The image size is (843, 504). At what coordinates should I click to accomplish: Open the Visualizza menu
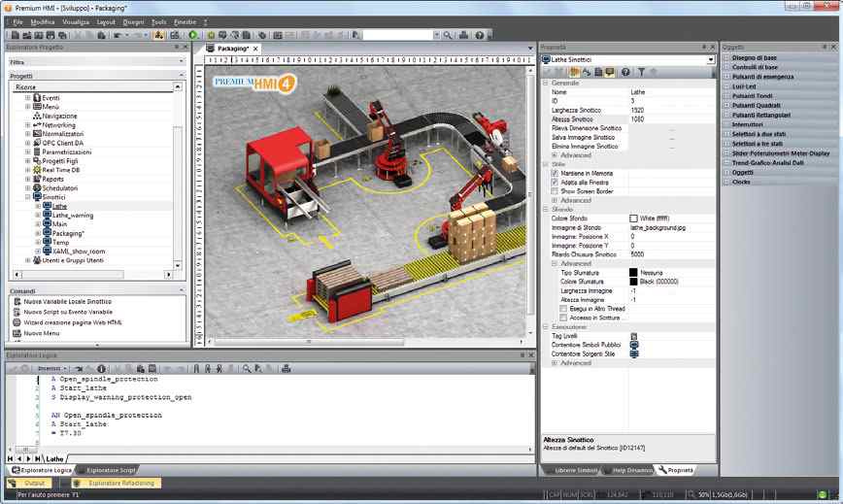click(75, 20)
